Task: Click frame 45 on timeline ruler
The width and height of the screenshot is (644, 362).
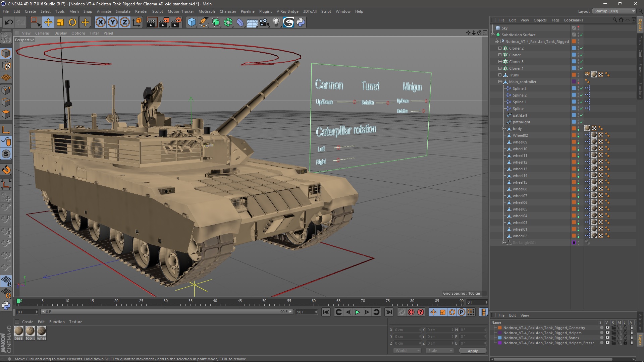Action: point(239,301)
